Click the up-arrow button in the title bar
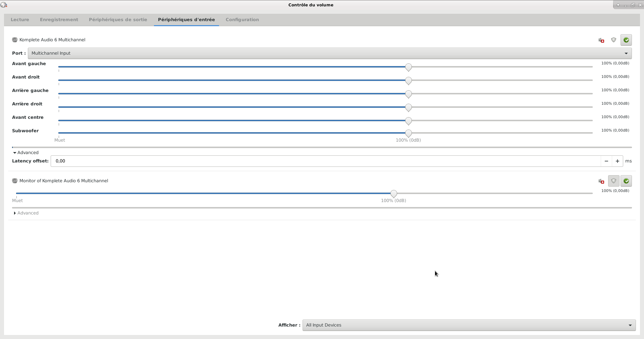 618,5
